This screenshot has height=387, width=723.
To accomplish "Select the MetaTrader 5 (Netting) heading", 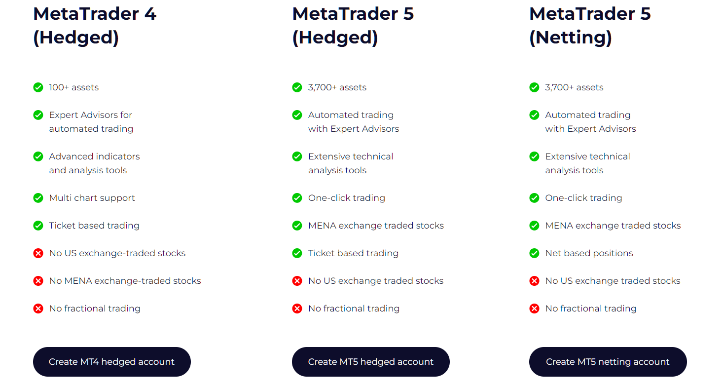I will [590, 25].
